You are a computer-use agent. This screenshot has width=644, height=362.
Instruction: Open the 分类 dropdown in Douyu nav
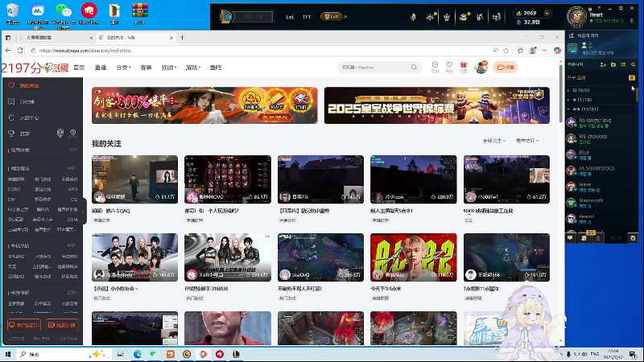[x=123, y=68]
